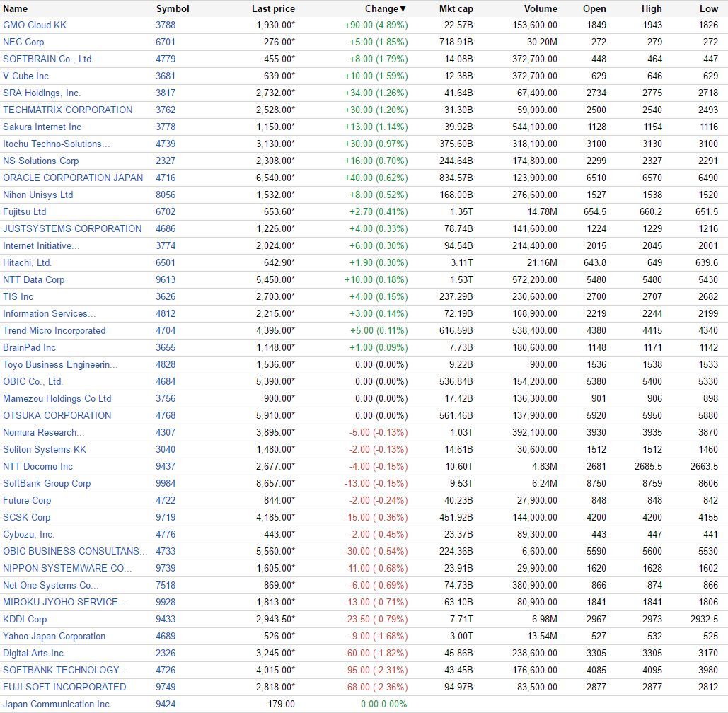Image resolution: width=728 pixels, height=713 pixels.
Task: Open Japan Communication Inc. link
Action: pos(57,705)
